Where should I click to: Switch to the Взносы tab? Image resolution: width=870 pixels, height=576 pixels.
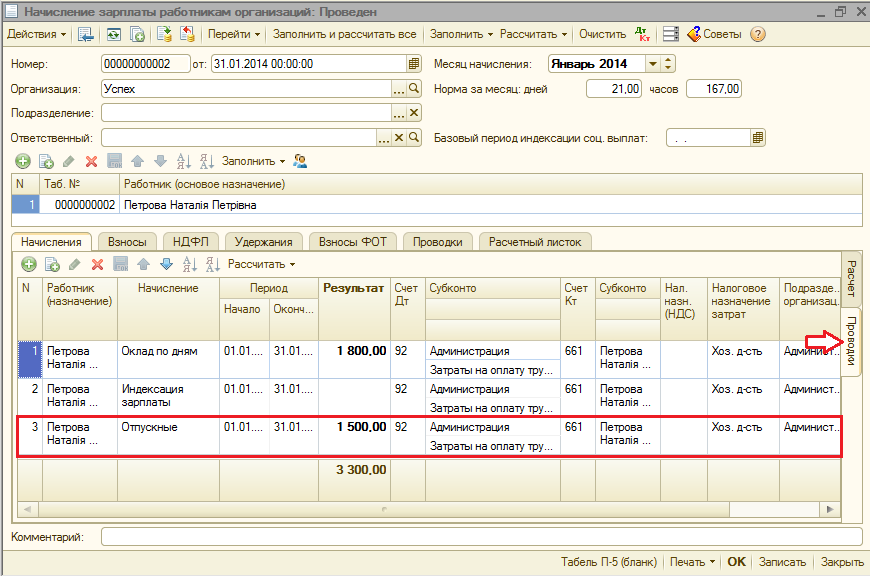pos(127,242)
